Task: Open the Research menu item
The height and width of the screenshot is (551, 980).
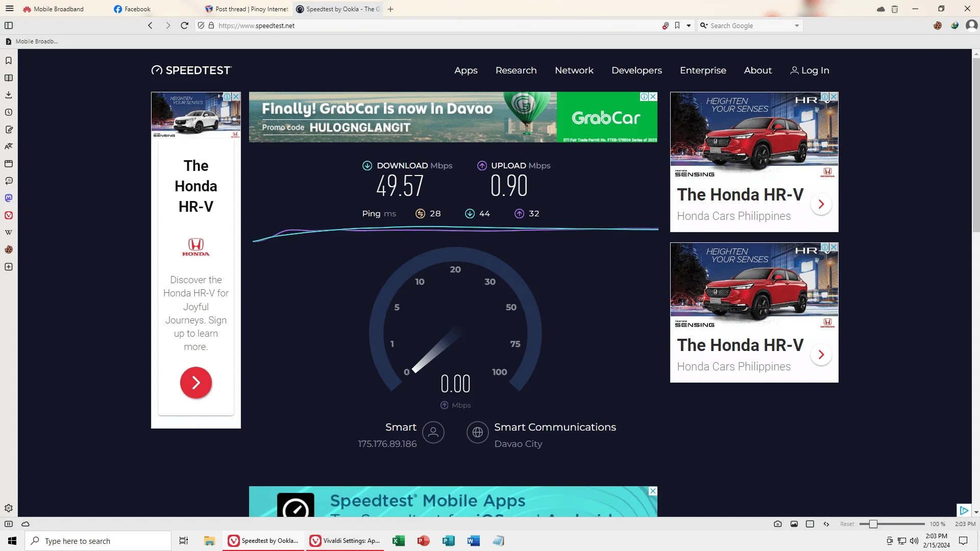Action: click(x=516, y=70)
